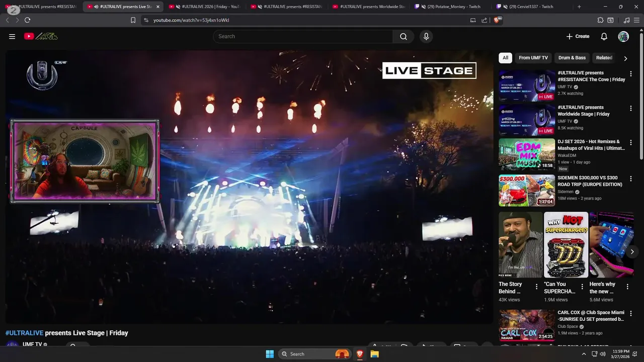Go back with browser back arrow
The height and width of the screenshot is (362, 644).
pos(7,20)
